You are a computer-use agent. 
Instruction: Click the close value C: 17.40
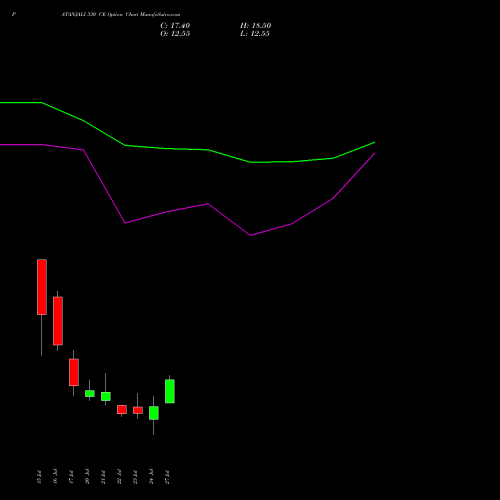click(175, 25)
